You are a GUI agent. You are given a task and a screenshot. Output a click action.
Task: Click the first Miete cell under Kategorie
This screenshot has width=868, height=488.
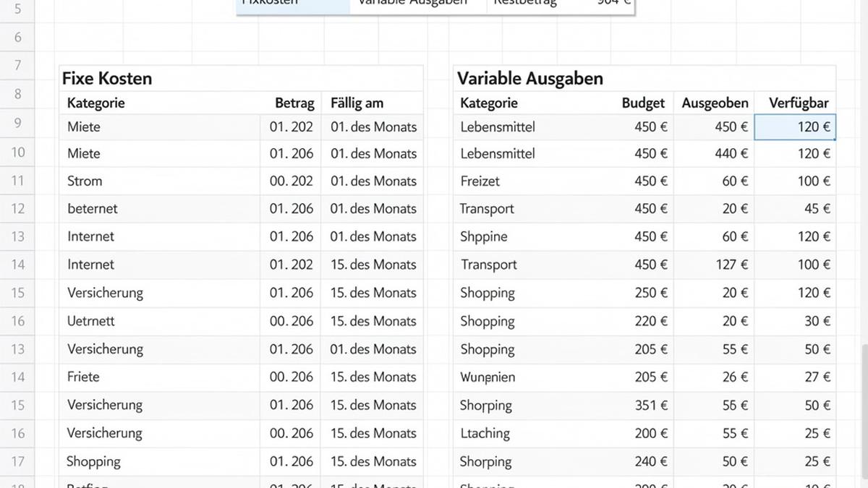tap(85, 127)
